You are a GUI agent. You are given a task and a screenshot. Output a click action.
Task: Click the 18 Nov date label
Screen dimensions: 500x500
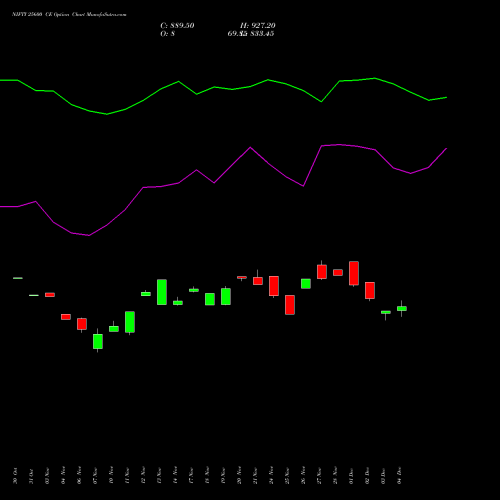pyautogui.click(x=207, y=476)
